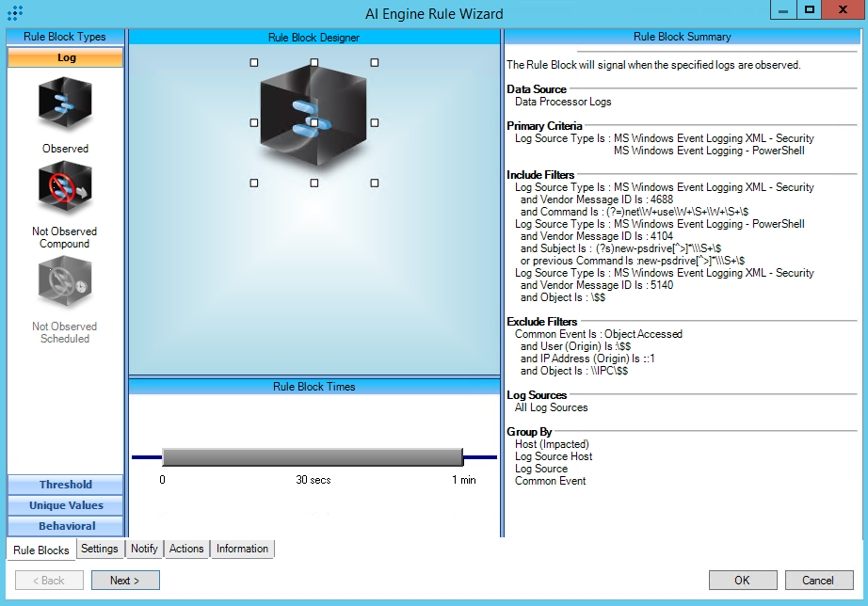Screen dimensions: 868x606
Task: Expand the Unique Values block category
Action: pyautogui.click(x=66, y=505)
